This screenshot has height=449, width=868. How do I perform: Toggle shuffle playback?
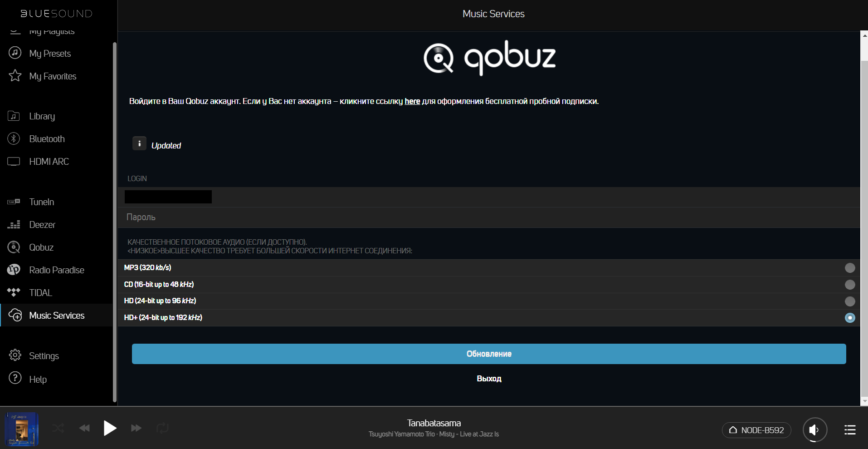[58, 428]
